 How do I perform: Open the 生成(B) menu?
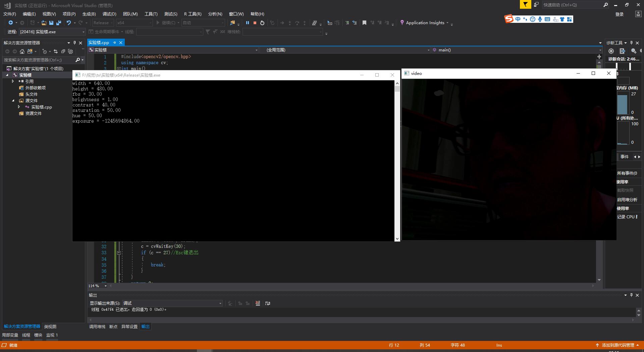(89, 14)
